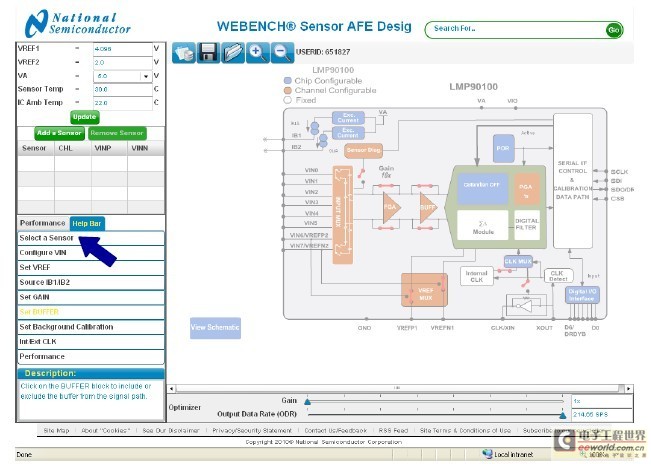Click the Output Data Rate slider handle
The width and height of the screenshot is (651, 464).
563,415
